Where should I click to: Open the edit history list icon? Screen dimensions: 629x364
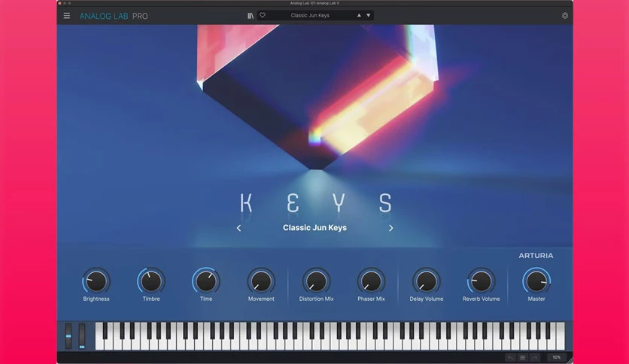[522, 357]
